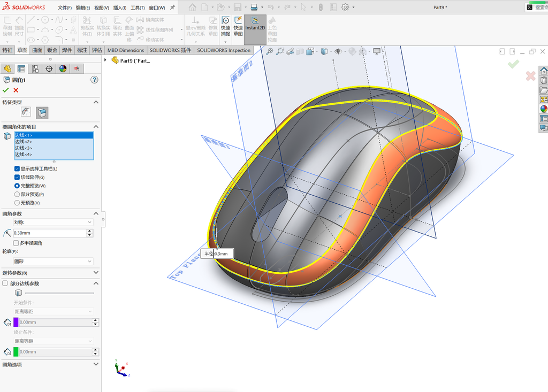The image size is (548, 392).
Task: Collapse the 特征类型 section
Action: click(x=96, y=102)
